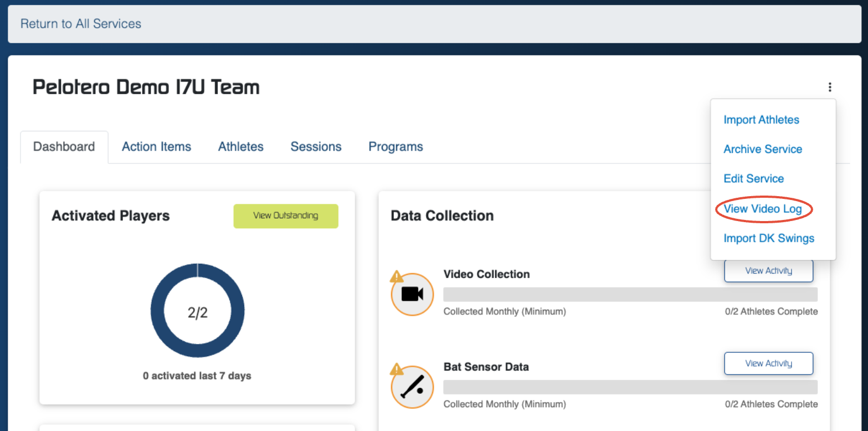The height and width of the screenshot is (431, 868).
Task: Select Edit Service menu entry
Action: coord(753,178)
